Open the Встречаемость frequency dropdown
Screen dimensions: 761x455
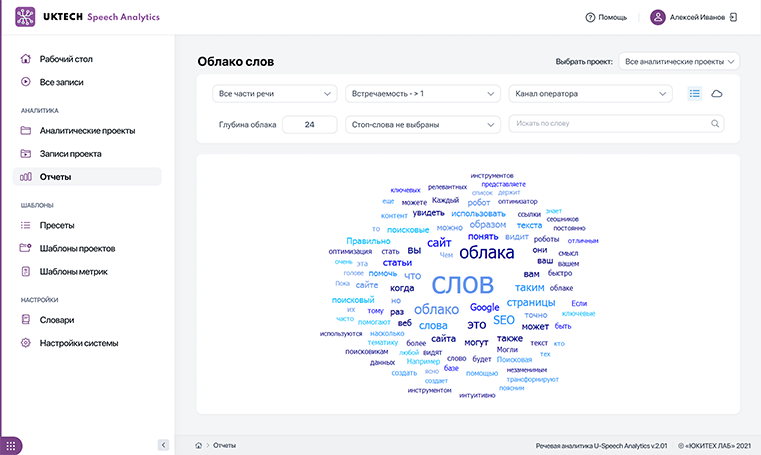coord(422,94)
